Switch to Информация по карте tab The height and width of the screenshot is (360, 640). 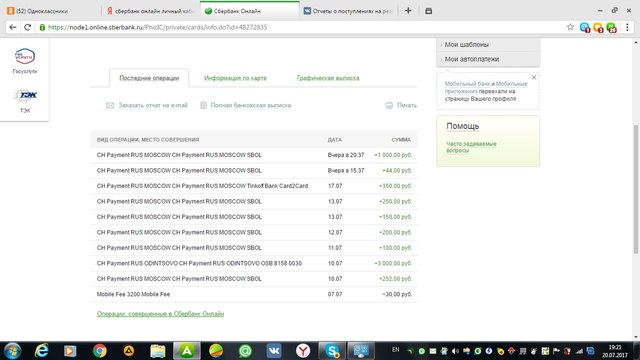[x=235, y=78]
